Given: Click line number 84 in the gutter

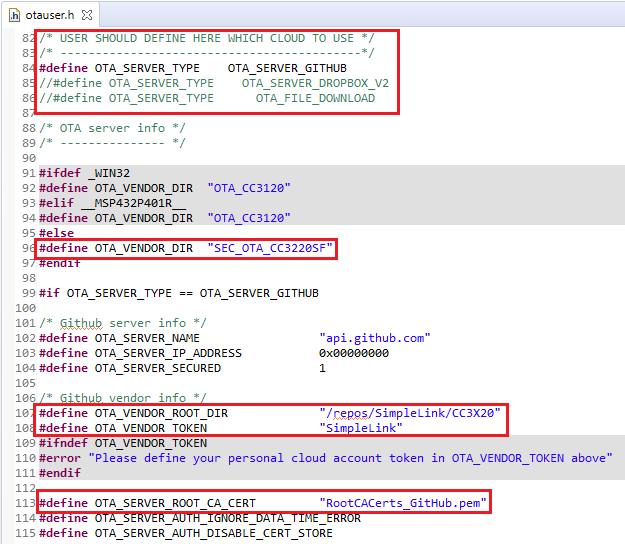Looking at the screenshot, I should tap(26, 68).
